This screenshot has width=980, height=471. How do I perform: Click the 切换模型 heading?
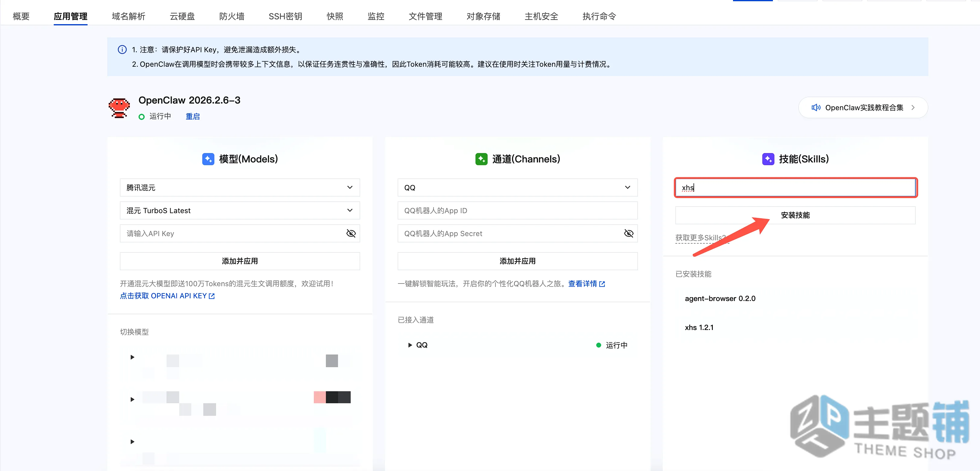tap(134, 332)
